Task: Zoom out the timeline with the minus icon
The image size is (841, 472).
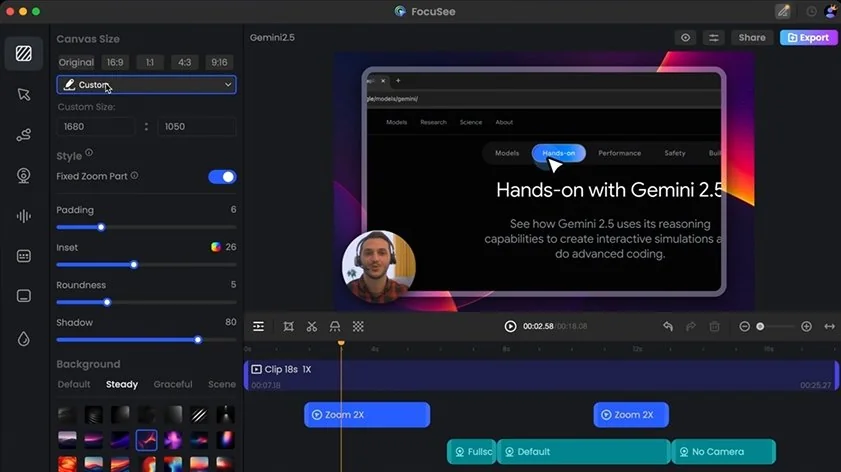Action: coord(744,326)
